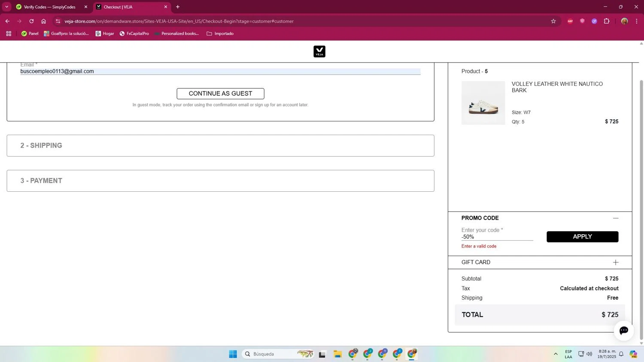
Task: Open the Windows Start menu
Action: (233, 354)
